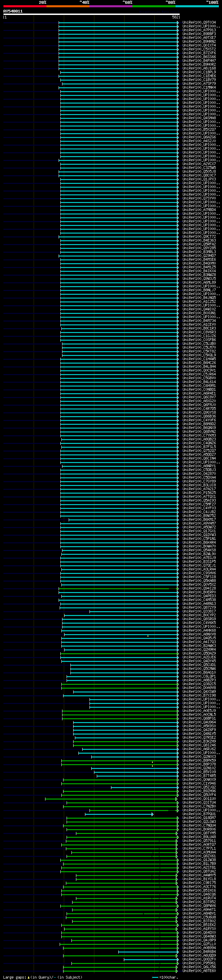Click the UniRef100_A8TE60 hit label
222x980 pixels.
click(199, 971)
